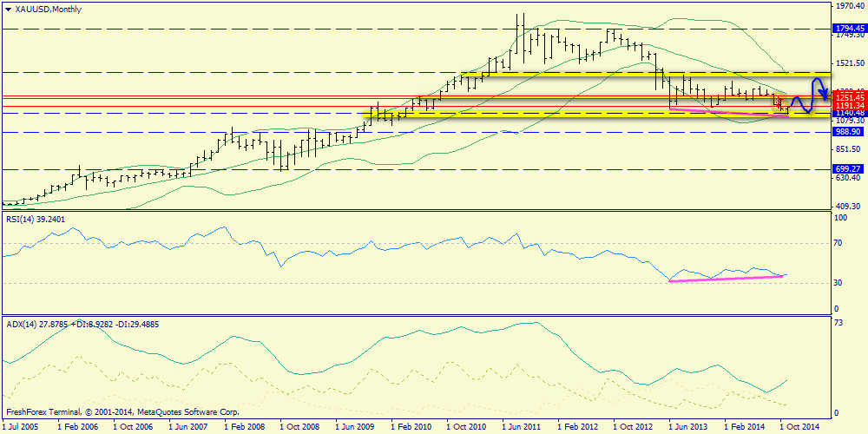The width and height of the screenshot is (868, 434).
Task: Click the blue 699.27 price label
Action: (848, 168)
